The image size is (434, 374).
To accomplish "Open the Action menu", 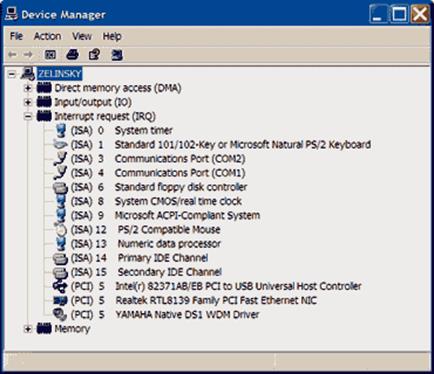I will pyautogui.click(x=47, y=36).
